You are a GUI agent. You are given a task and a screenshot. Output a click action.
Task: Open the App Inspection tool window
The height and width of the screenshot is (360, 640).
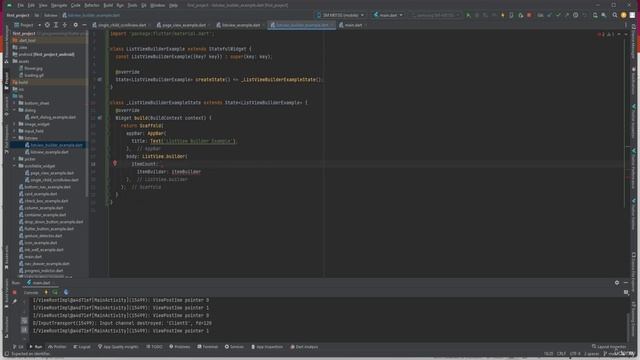pyautogui.click(x=267, y=347)
